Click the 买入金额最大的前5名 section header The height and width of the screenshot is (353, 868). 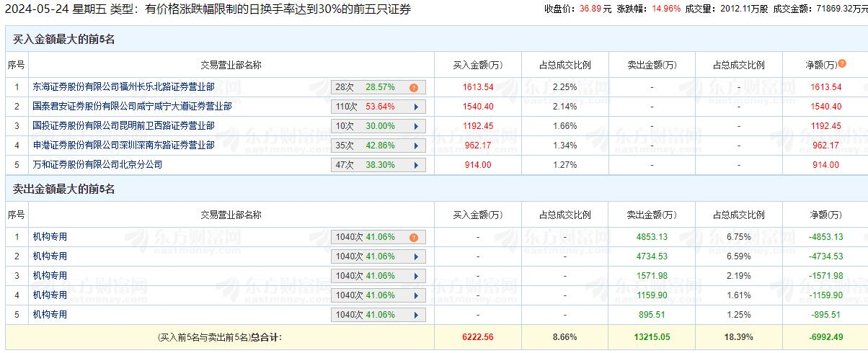(64, 40)
